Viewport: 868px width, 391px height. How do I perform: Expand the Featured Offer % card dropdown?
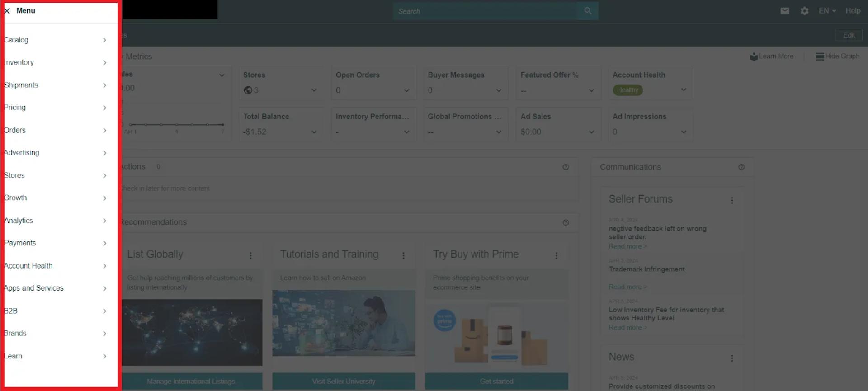coord(591,90)
